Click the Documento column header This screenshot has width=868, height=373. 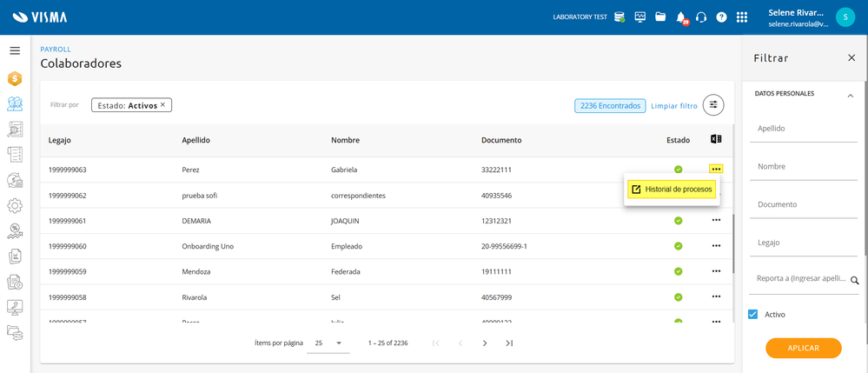click(x=501, y=140)
